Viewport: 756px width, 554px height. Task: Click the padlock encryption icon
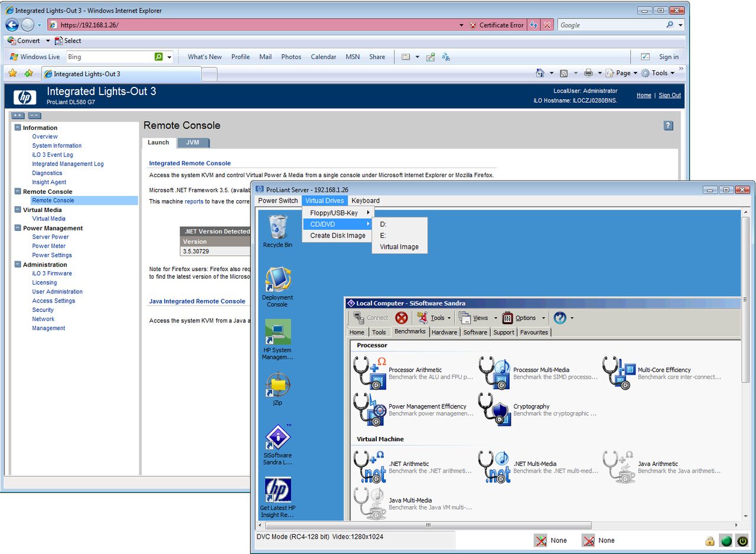point(709,541)
